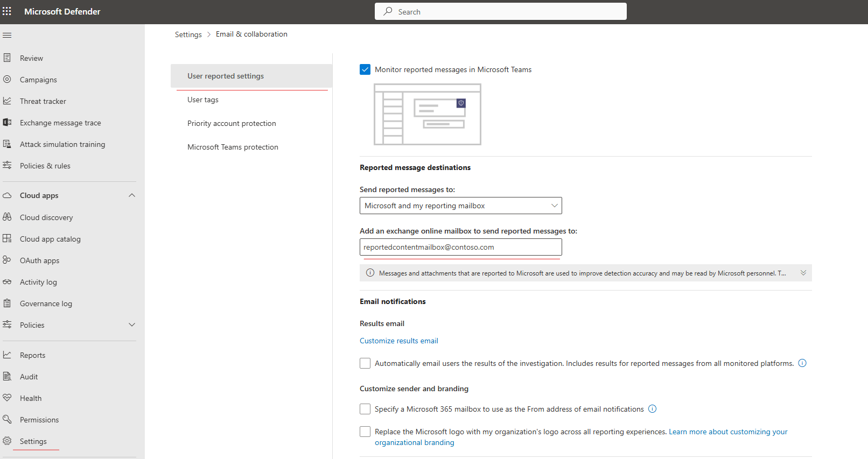
Task: Click the Attack simulation training icon
Action: pos(7,144)
